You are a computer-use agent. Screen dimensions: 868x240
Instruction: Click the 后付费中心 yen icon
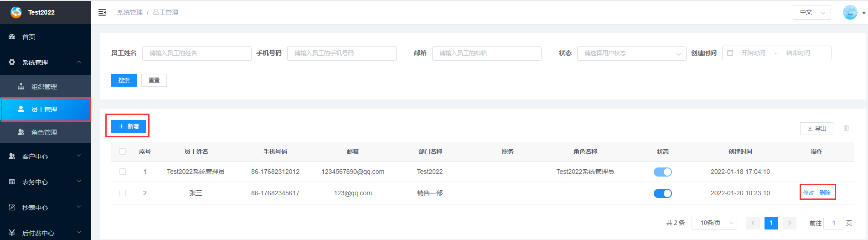pyautogui.click(x=12, y=233)
